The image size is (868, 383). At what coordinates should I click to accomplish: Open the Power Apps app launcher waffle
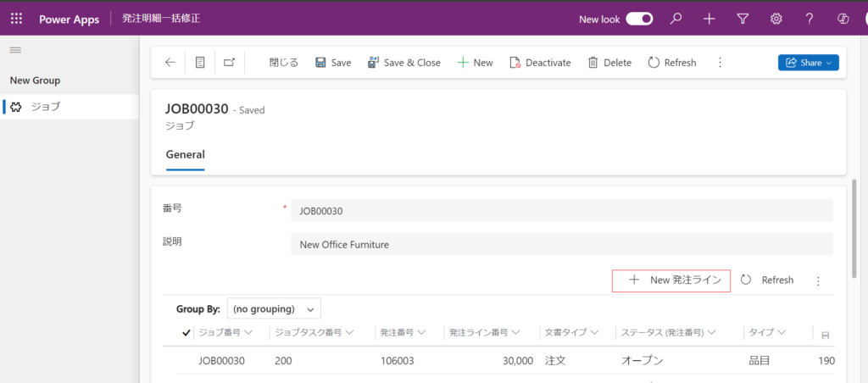[x=17, y=19]
